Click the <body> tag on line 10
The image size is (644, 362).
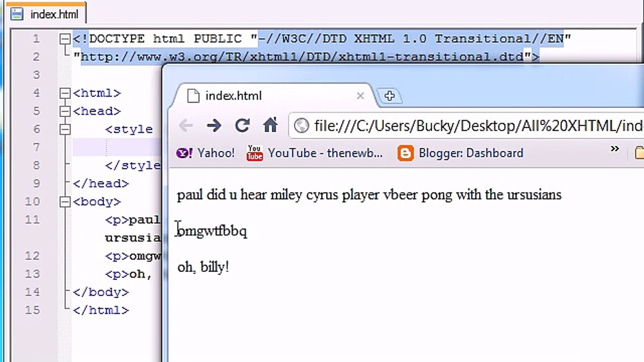click(97, 202)
